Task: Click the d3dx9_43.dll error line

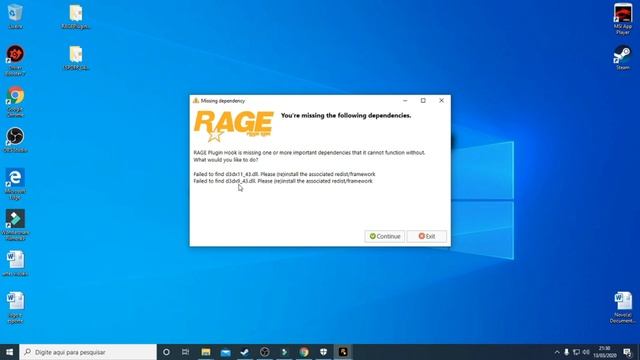Action: 283,181
